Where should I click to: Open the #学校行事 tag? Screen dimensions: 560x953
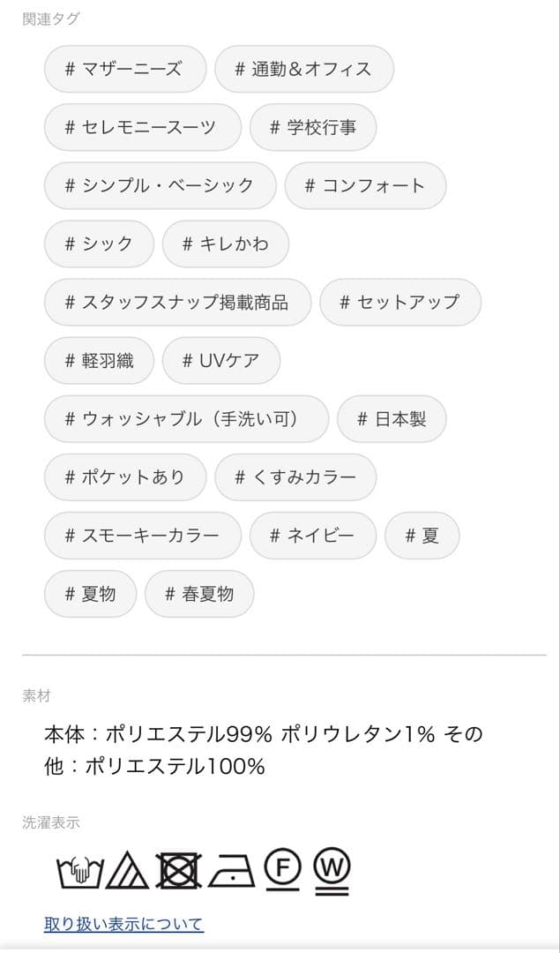[x=313, y=127]
